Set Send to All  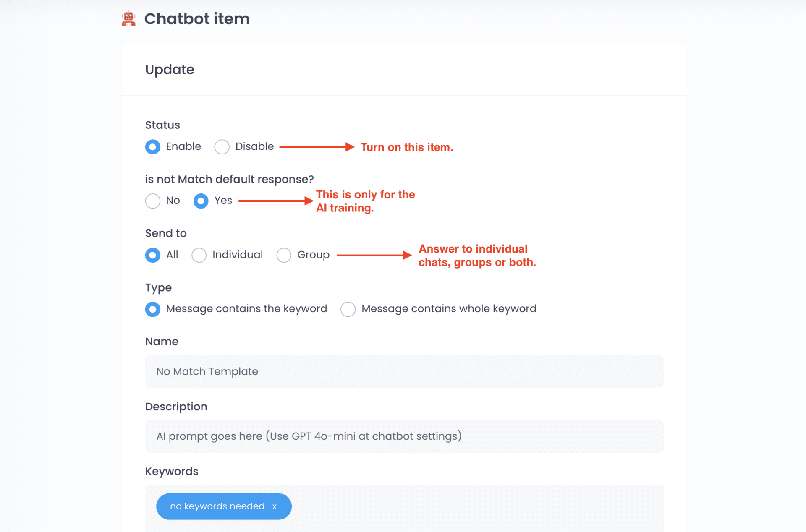153,255
